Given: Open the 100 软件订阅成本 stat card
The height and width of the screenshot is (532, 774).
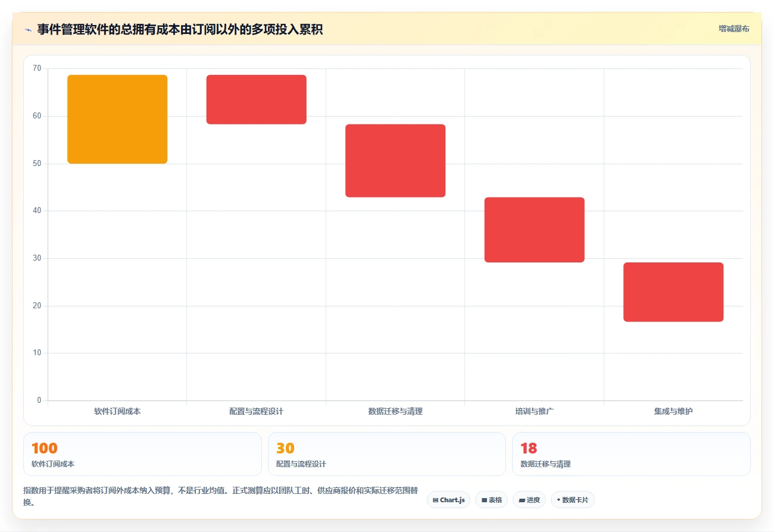Looking at the screenshot, I should tap(142, 454).
